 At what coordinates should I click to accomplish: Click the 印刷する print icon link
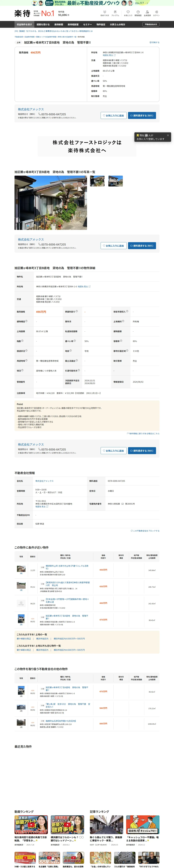coord(154,42)
